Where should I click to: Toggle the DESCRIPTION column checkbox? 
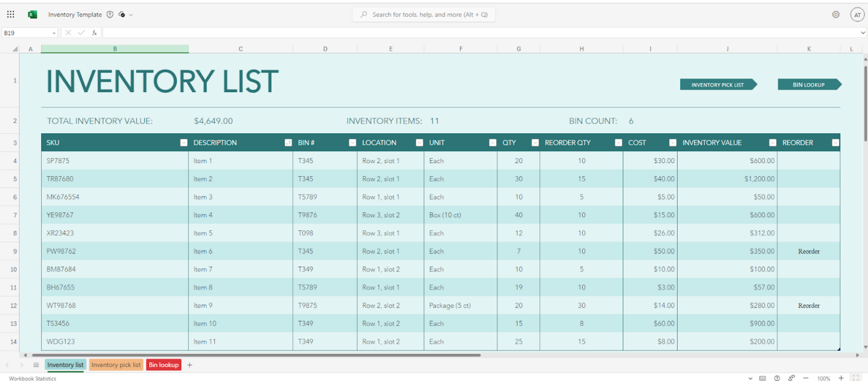[x=288, y=142]
